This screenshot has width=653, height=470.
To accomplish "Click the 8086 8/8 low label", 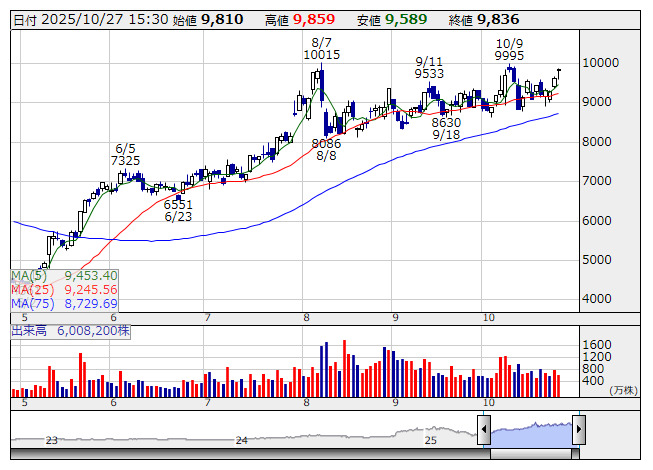I will click(326, 149).
